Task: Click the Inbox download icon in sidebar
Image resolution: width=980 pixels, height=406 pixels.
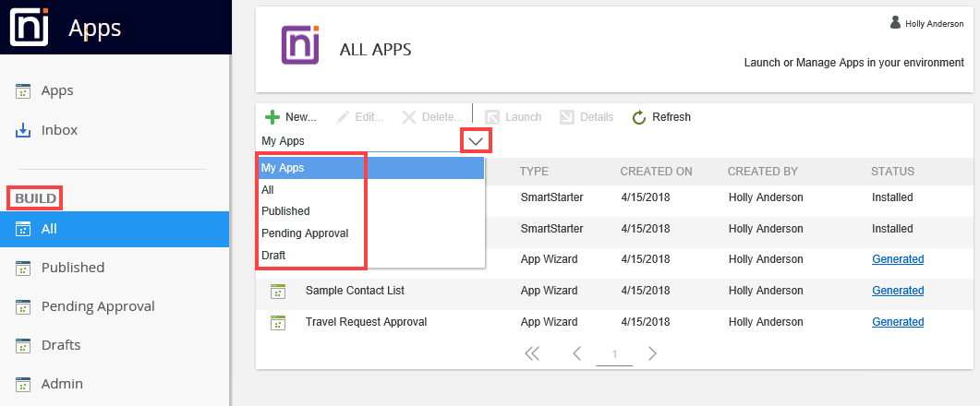Action: tap(24, 130)
